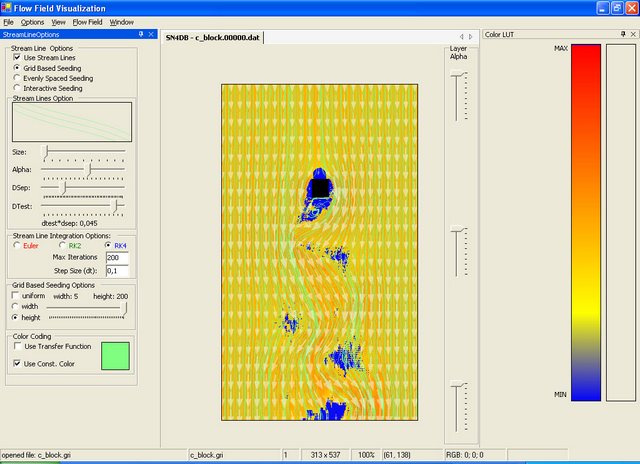640x464 pixels.
Task: Choose Euler integration method
Action: click(x=16, y=244)
